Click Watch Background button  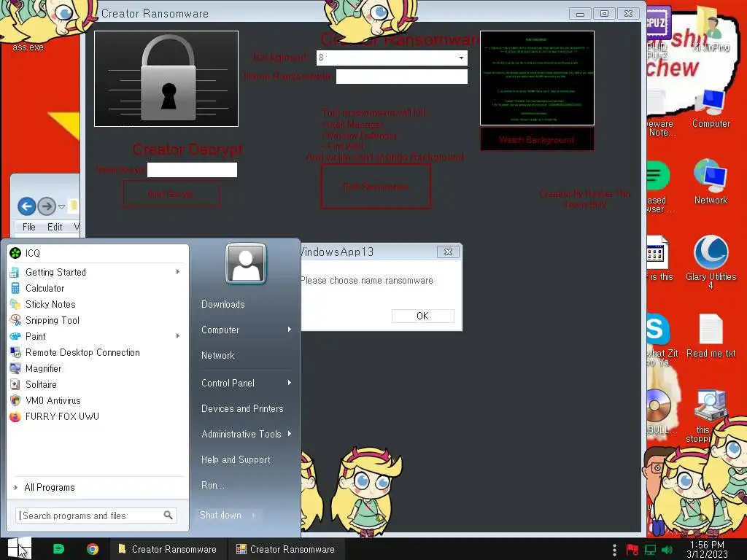pos(537,139)
